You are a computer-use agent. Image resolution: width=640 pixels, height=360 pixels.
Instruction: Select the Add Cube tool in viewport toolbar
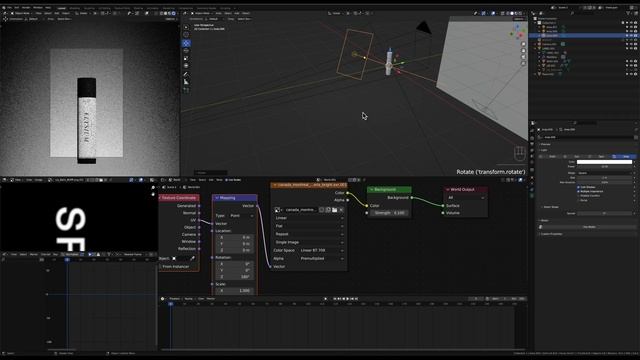pos(187,90)
